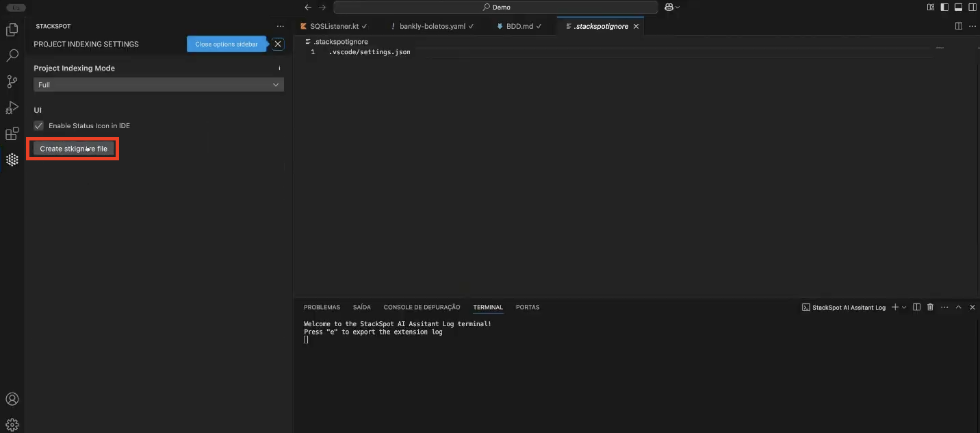
Task: Toggle the bottom panel visibility in title bar
Action: point(958,8)
